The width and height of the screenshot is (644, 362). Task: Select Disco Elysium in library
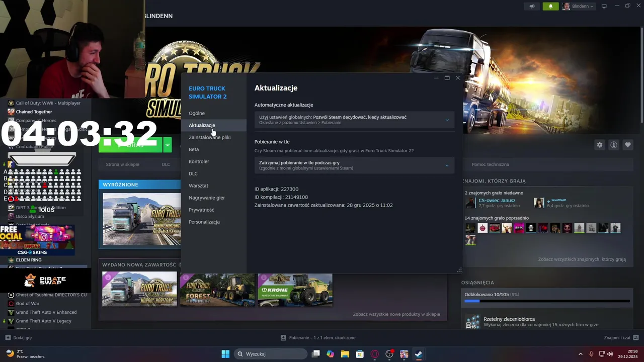coord(30,216)
